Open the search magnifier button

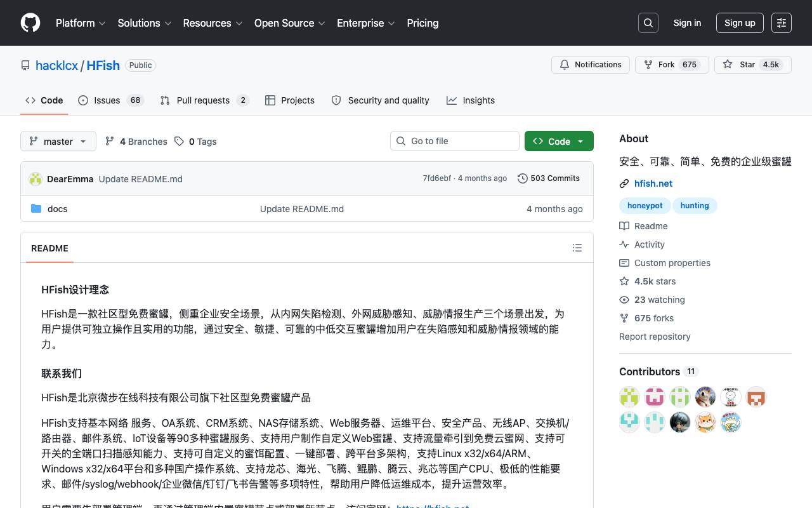648,23
